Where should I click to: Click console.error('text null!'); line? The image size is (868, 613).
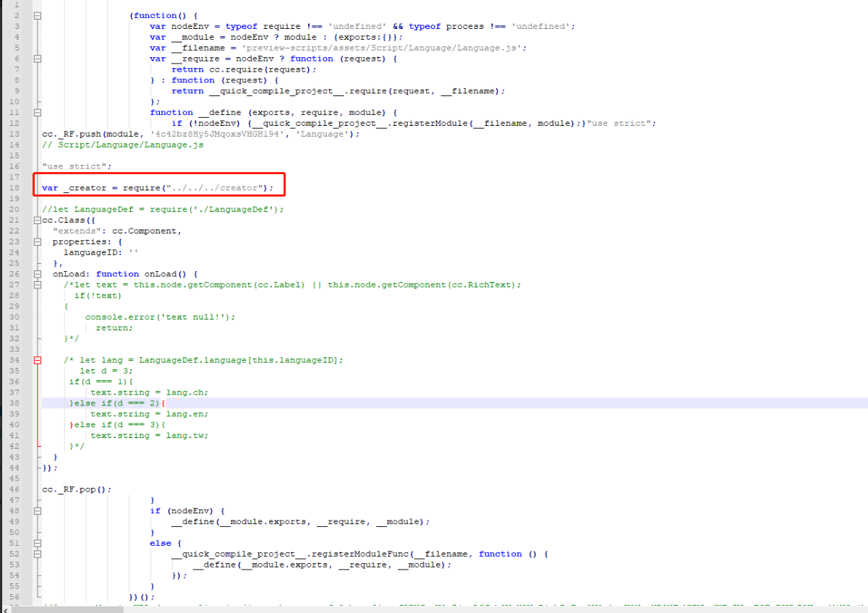coord(160,317)
